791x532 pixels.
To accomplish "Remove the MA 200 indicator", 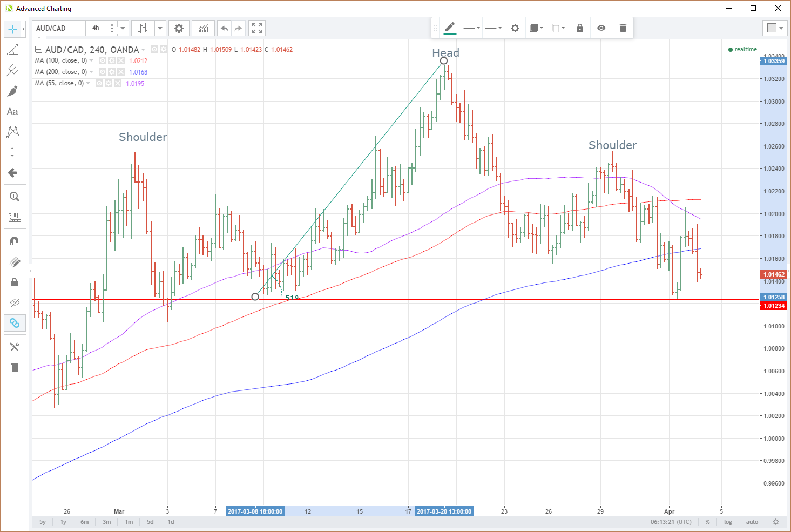I will 121,72.
